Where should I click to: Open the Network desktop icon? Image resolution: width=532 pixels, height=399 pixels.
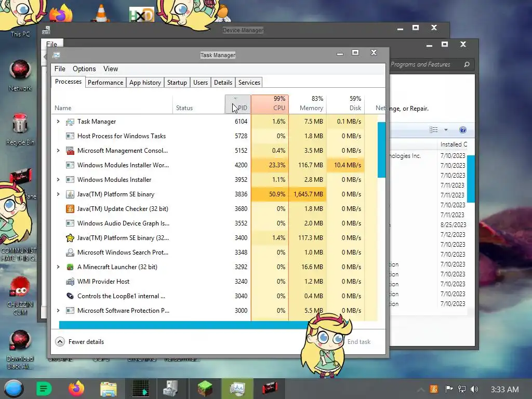pos(20,75)
